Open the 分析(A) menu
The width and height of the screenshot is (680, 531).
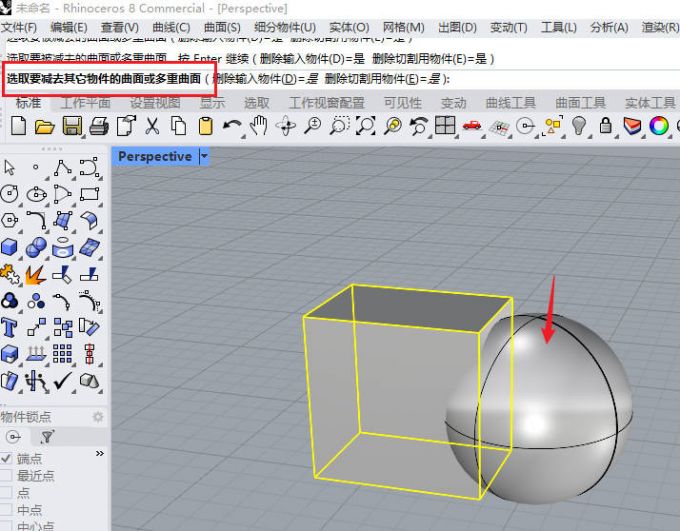pos(609,27)
